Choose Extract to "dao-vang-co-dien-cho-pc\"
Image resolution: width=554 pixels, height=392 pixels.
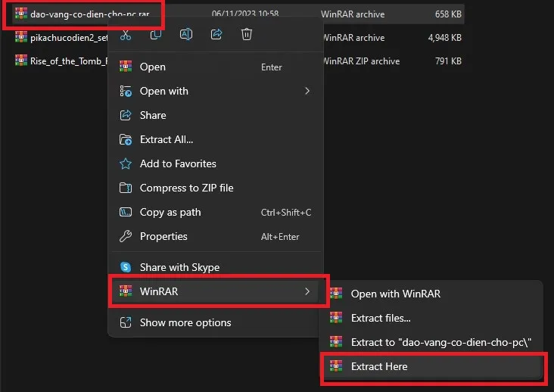[x=432, y=342]
